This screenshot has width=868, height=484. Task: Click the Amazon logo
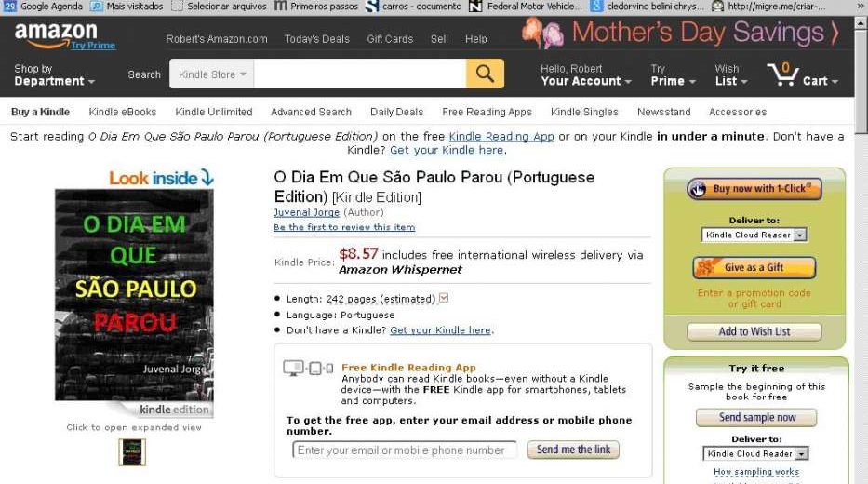(x=56, y=34)
